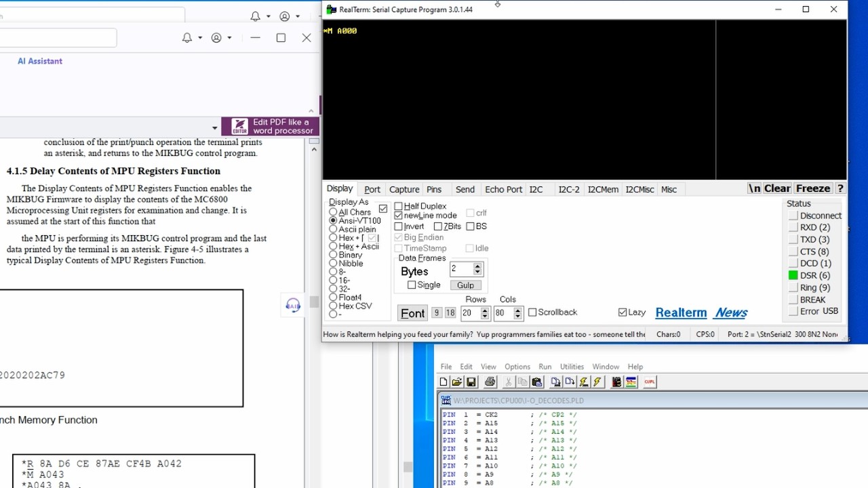Viewport: 868px width, 488px height.
Task: Toggle Lazy checkbox
Action: point(623,312)
